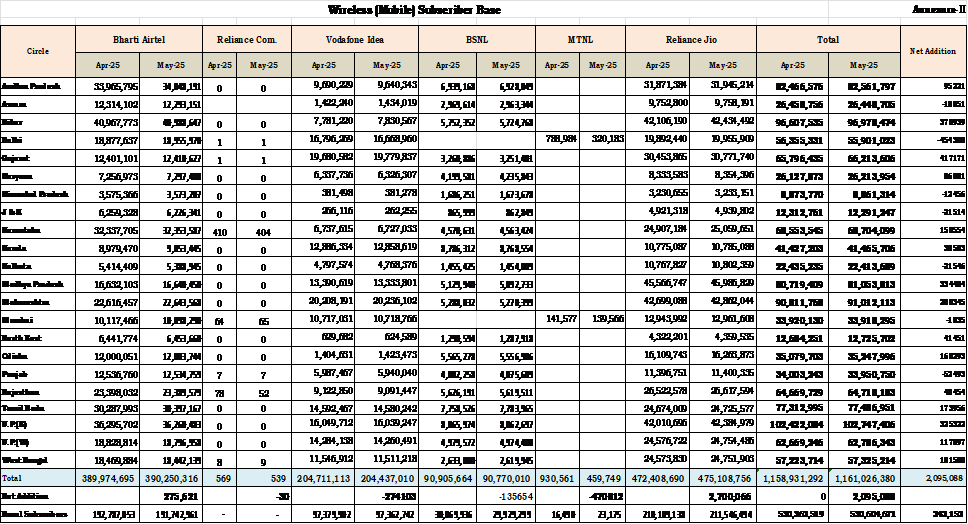Click the total cell 472,408,690
Image resolution: width=968 pixels, height=524 pixels.
657,478
